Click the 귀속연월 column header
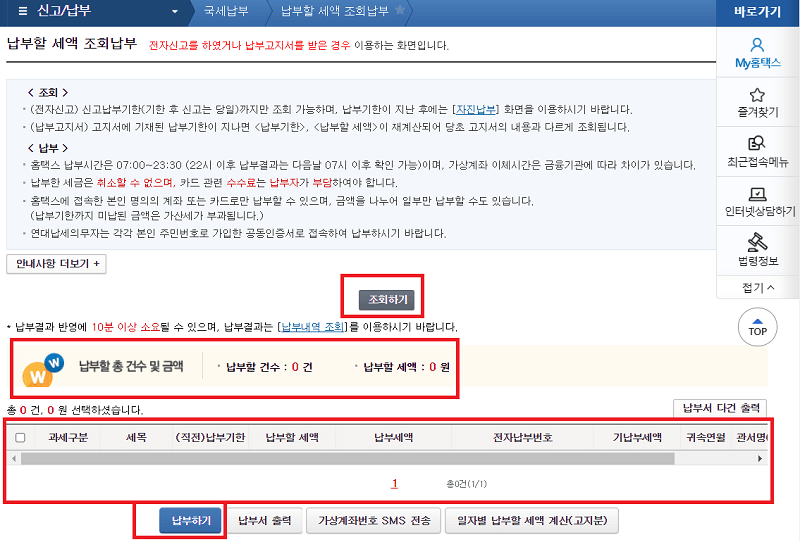800x542 pixels. (706, 438)
